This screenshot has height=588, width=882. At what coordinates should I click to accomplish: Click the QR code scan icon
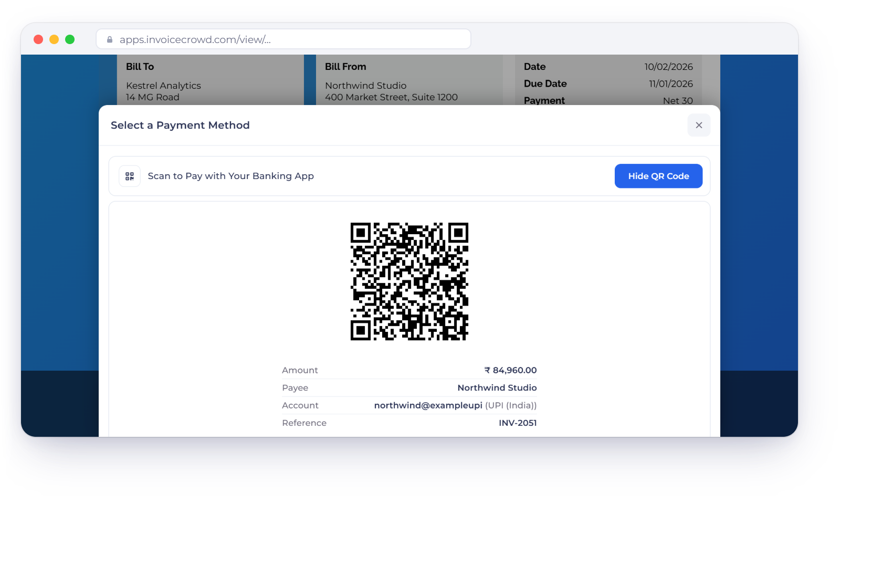[130, 176]
